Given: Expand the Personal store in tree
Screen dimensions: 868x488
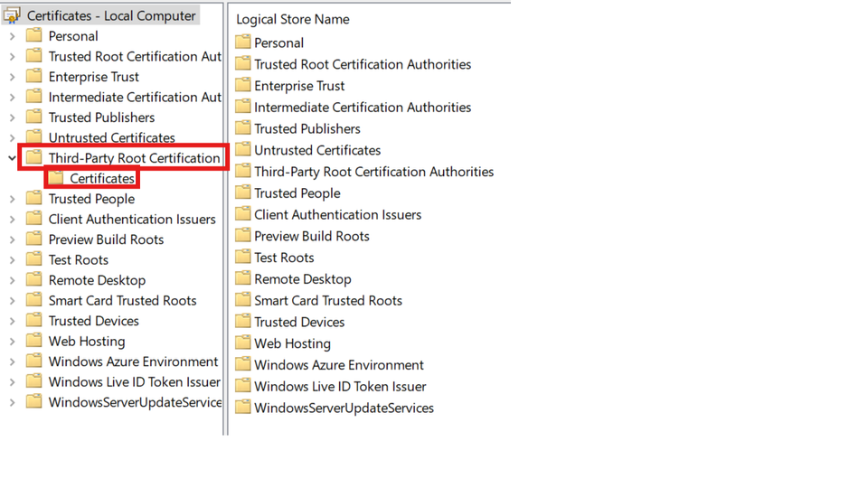Looking at the screenshot, I should [12, 36].
